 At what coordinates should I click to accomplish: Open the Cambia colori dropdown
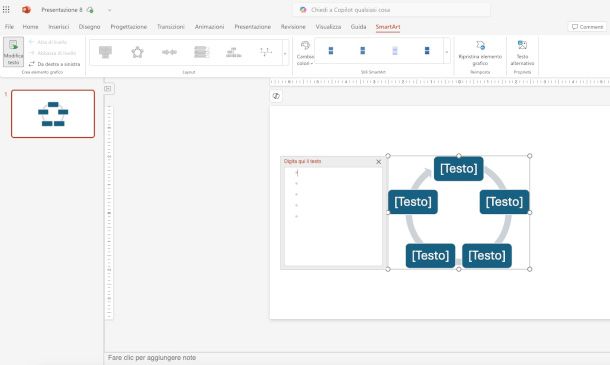tap(305, 53)
